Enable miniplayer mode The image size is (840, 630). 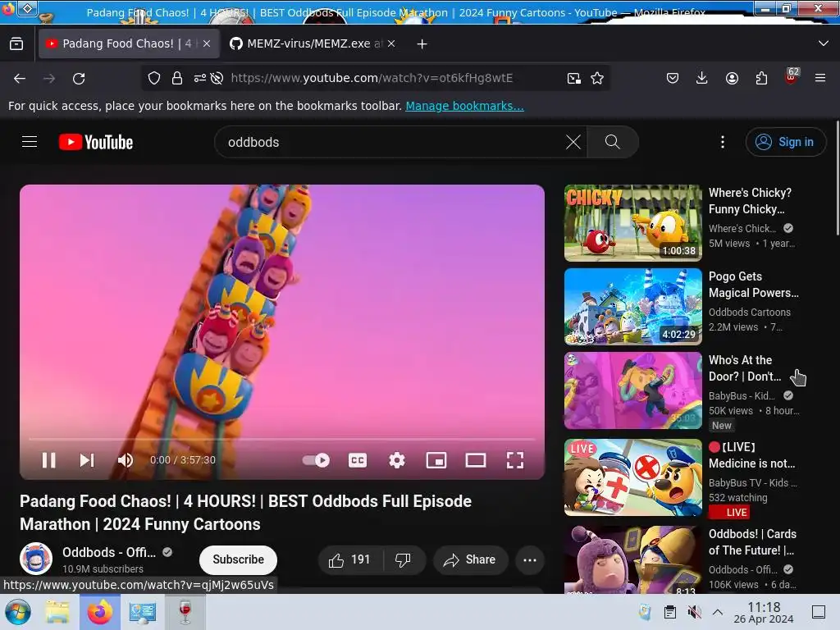tap(436, 460)
